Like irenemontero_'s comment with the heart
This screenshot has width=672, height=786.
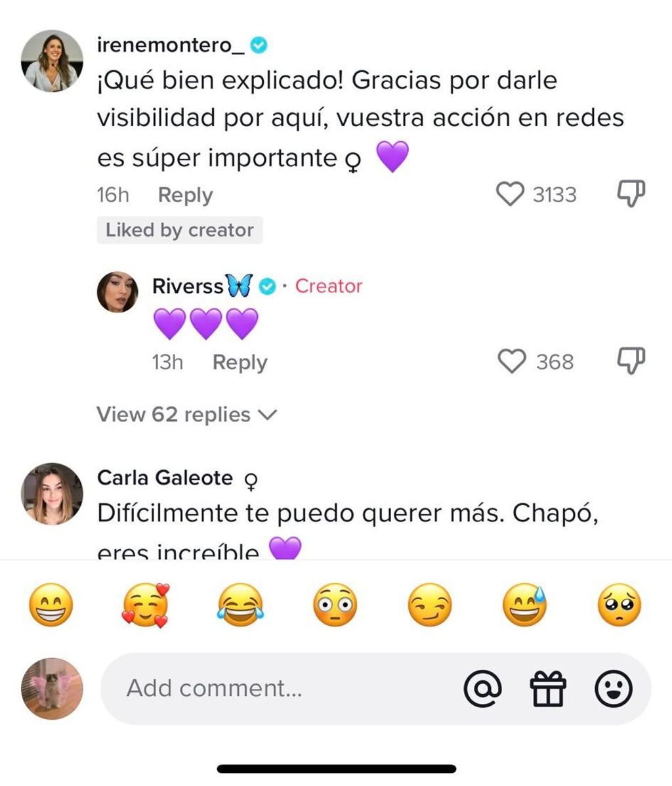pos(510,194)
